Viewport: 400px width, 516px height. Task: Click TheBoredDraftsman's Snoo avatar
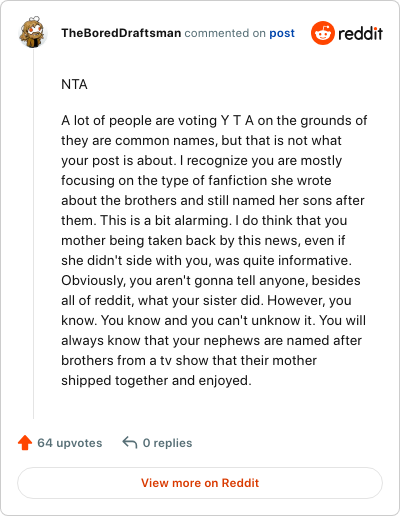tap(33, 32)
